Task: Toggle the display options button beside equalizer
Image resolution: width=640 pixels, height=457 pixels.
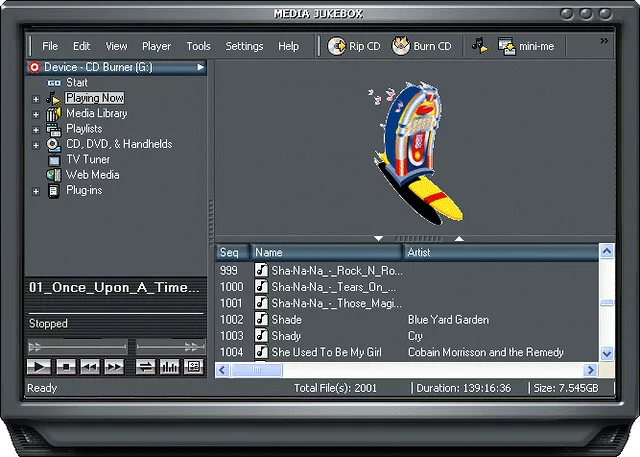Action: click(x=194, y=367)
